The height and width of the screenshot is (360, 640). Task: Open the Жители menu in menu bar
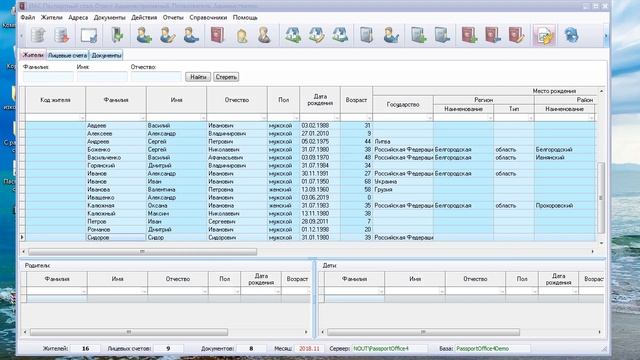pyautogui.click(x=51, y=18)
